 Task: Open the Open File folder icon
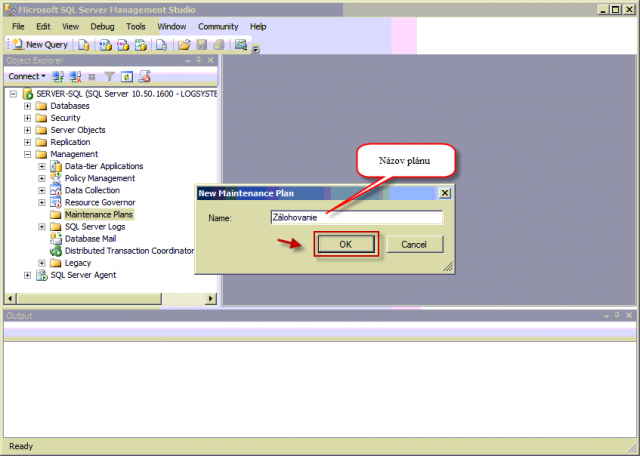point(184,44)
